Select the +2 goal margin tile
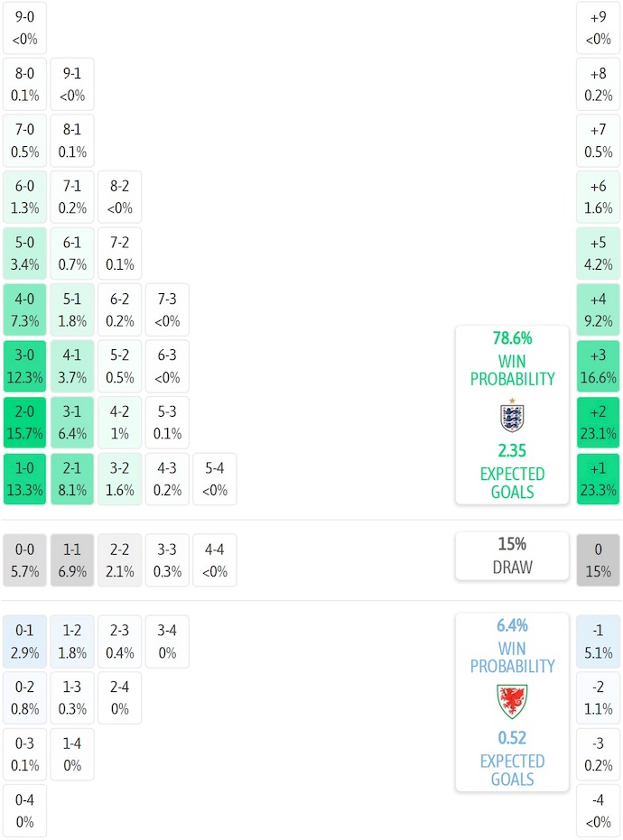Viewport: 623px width, 840px height. point(598,422)
